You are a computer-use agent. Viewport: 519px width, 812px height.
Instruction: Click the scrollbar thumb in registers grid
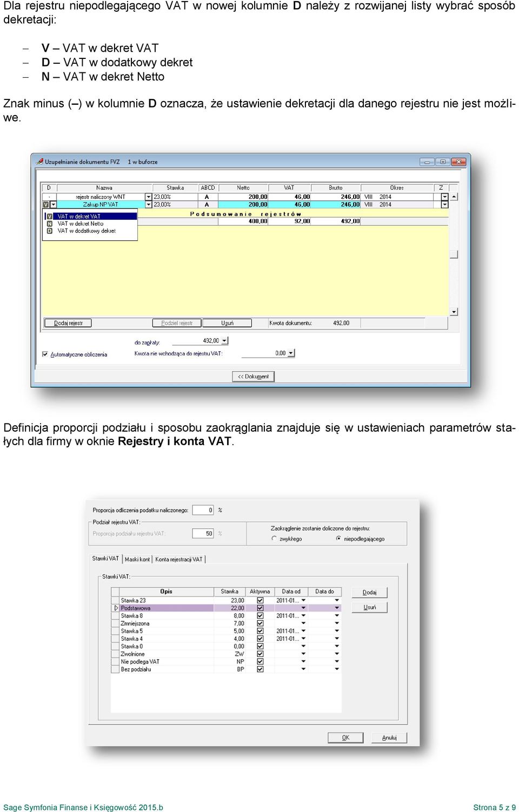454,254
